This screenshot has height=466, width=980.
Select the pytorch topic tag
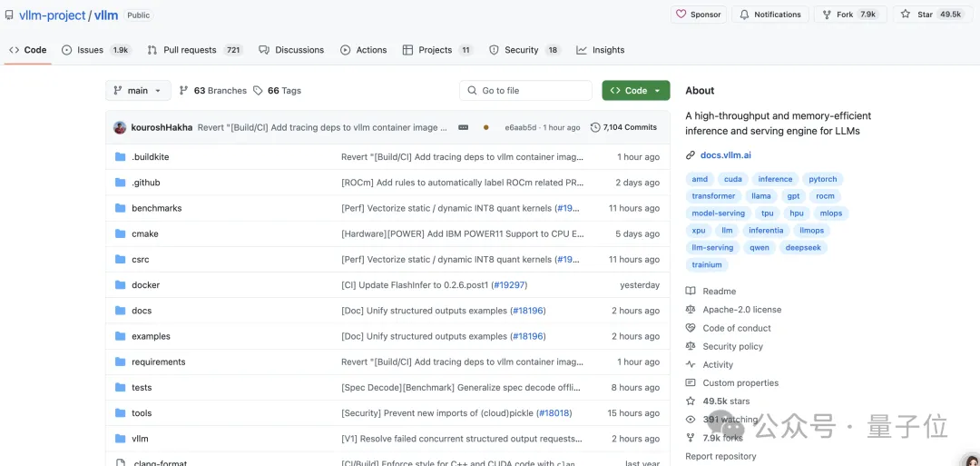tap(823, 179)
